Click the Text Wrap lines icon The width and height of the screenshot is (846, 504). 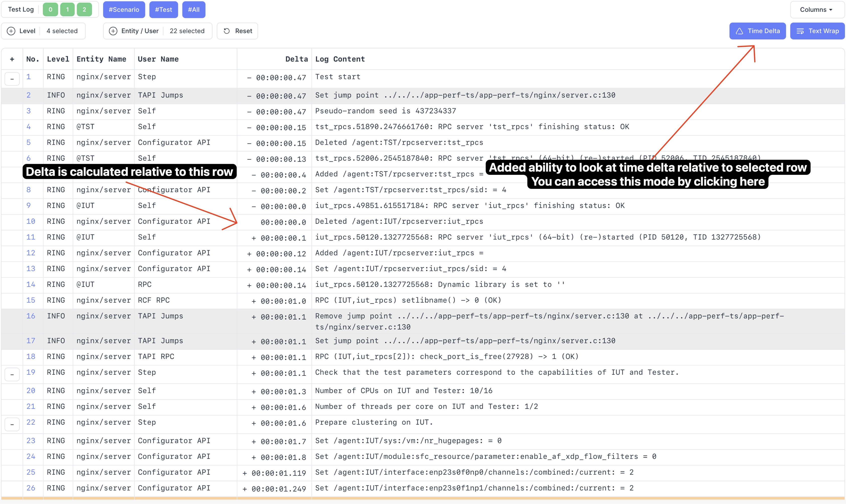(800, 31)
